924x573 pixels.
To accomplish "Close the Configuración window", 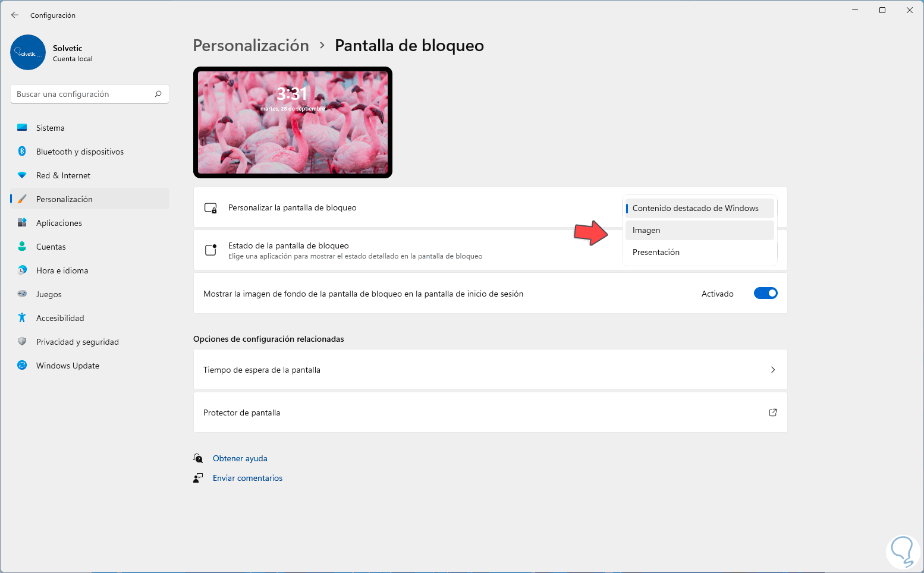I will [x=910, y=10].
